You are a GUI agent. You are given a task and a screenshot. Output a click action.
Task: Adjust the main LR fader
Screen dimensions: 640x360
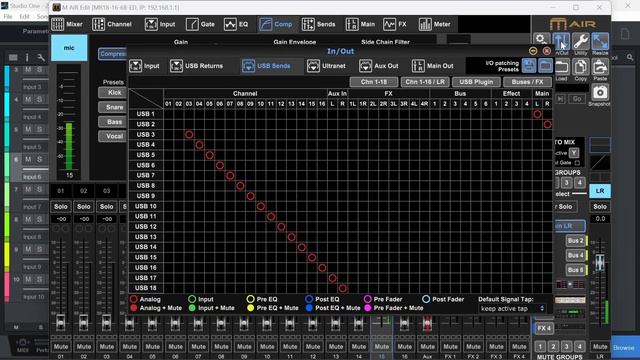pyautogui.click(x=600, y=262)
